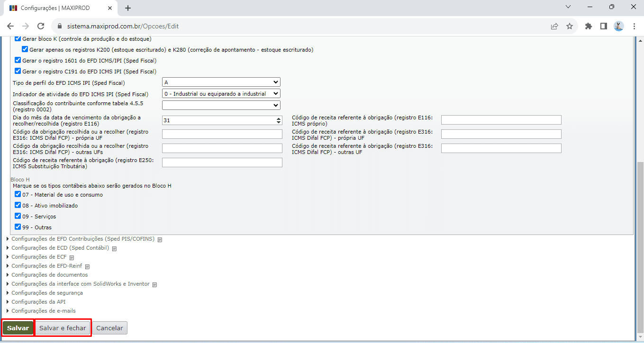This screenshot has height=343, width=644.
Task: Click the E250 Substituição Tributária receita field
Action: coord(222,162)
